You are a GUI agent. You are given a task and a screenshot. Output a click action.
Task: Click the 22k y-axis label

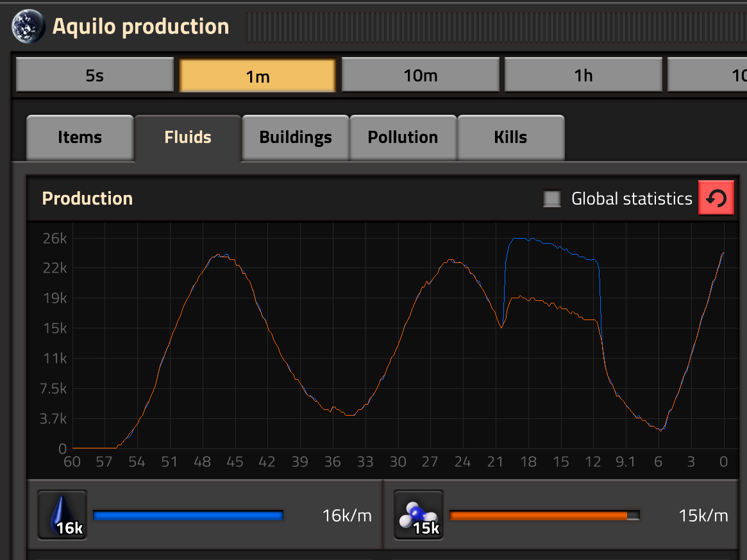[x=55, y=268]
